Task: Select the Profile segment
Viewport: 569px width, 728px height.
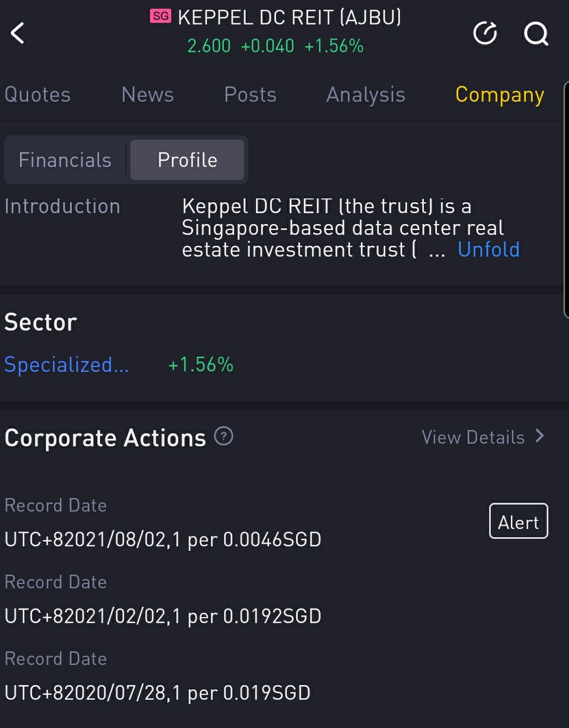Action: point(187,160)
